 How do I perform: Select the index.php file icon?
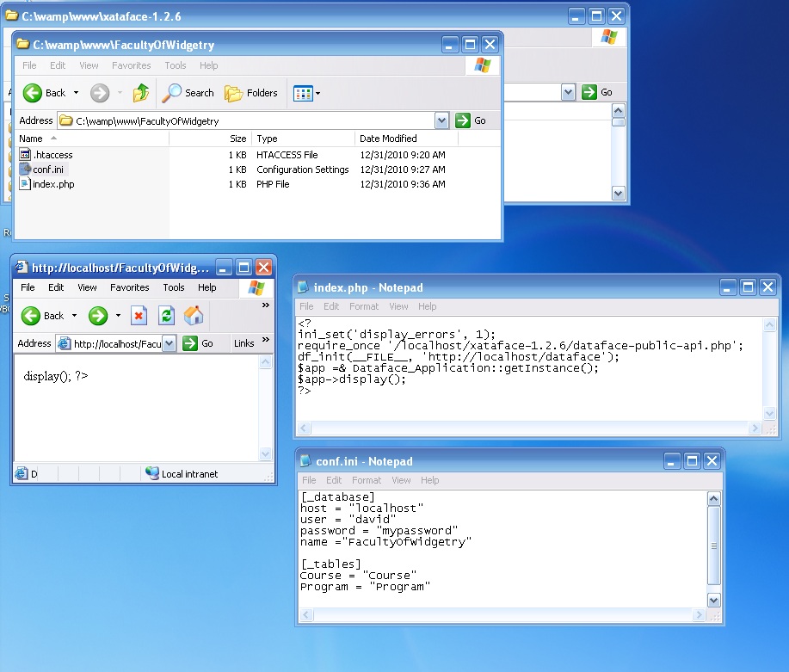pos(25,184)
